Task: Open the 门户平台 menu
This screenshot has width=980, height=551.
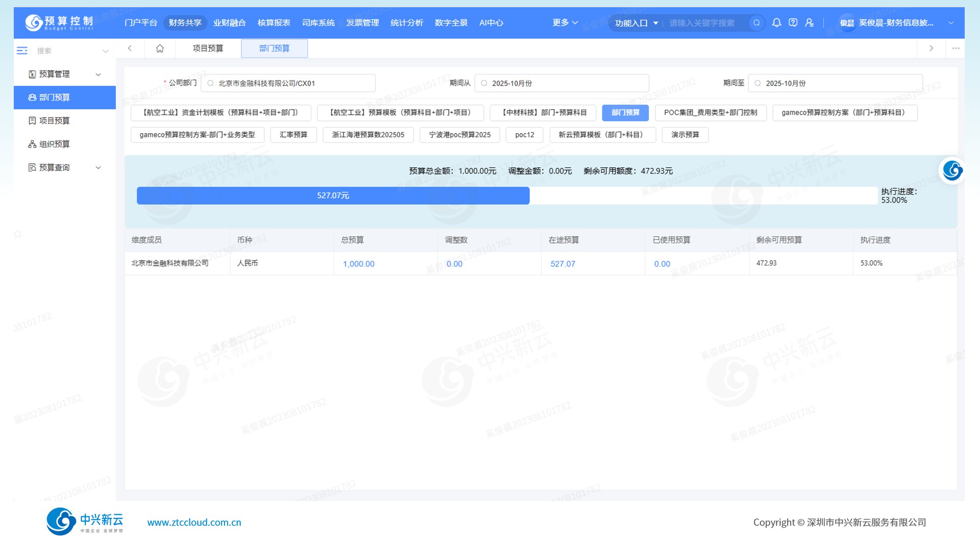Action: coord(141,22)
